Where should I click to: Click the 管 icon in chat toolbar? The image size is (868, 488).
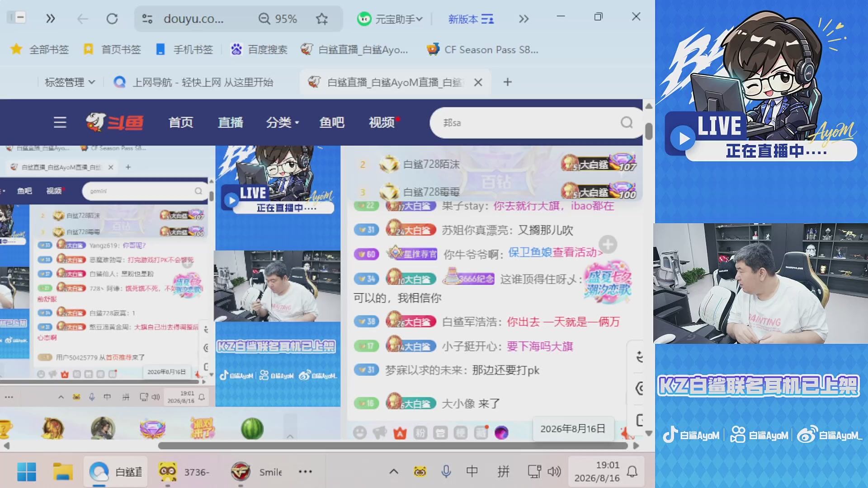[440, 433]
